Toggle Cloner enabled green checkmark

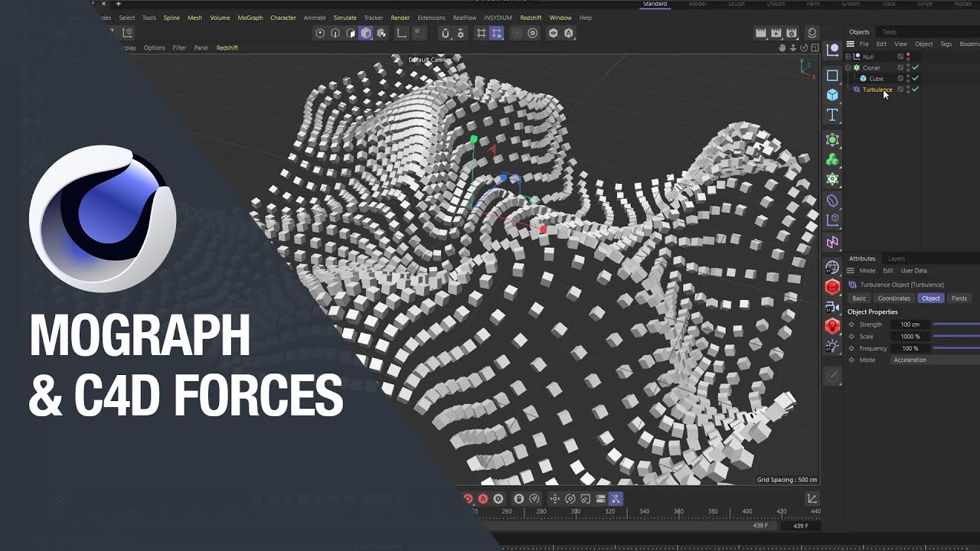click(x=916, y=67)
